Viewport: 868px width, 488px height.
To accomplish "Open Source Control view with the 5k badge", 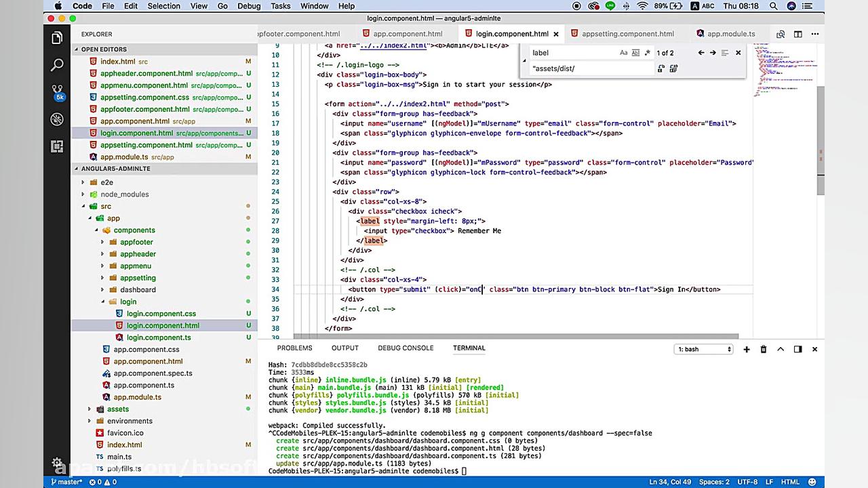I will pos(57,92).
